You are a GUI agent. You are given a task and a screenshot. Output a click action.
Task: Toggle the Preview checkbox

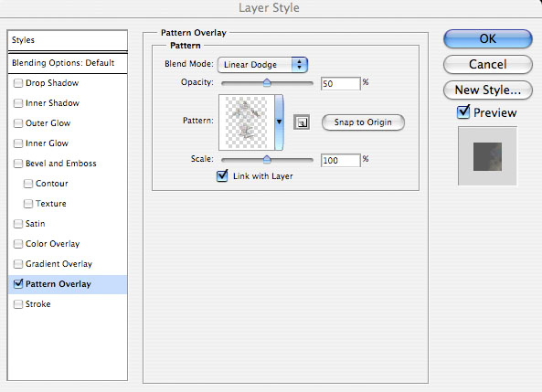[x=463, y=112]
